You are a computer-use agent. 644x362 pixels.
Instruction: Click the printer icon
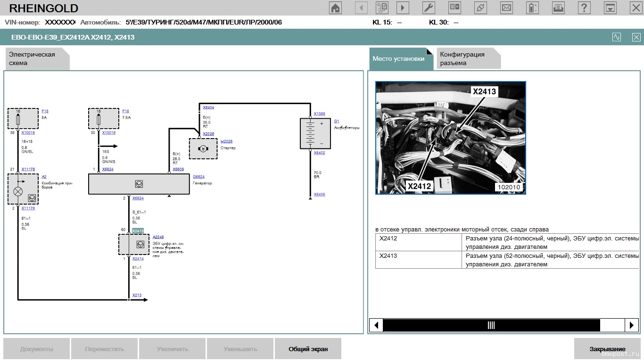click(x=558, y=8)
